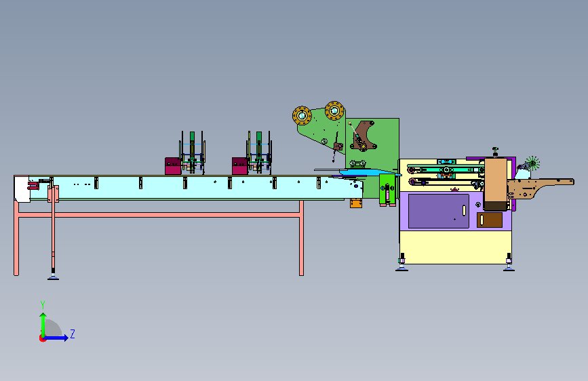Select the light cyan conveyor side panel

tap(195, 188)
